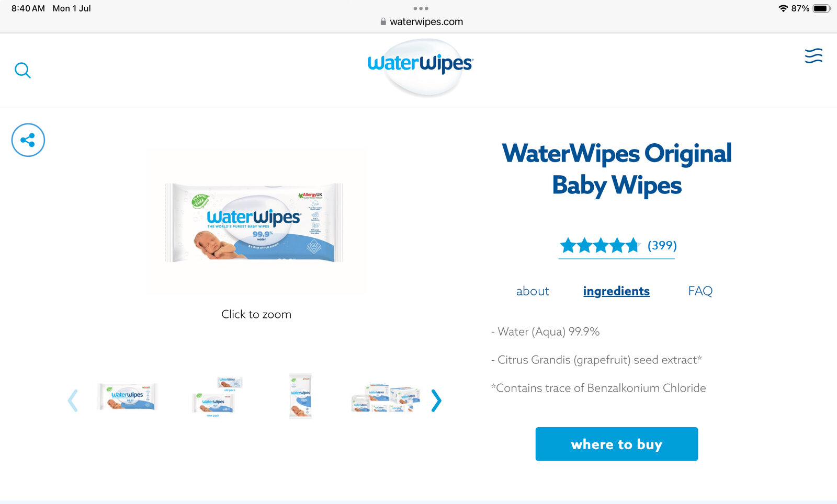Open the 399 reviews link

pyautogui.click(x=662, y=245)
